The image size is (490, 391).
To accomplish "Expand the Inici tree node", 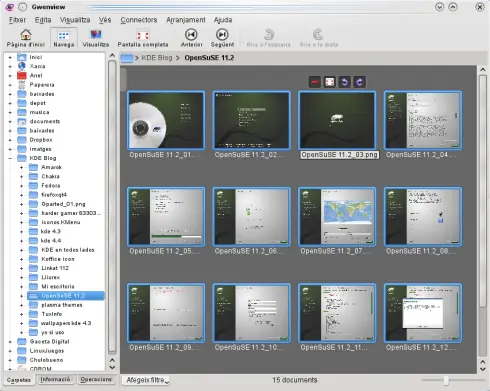I will click(10, 57).
